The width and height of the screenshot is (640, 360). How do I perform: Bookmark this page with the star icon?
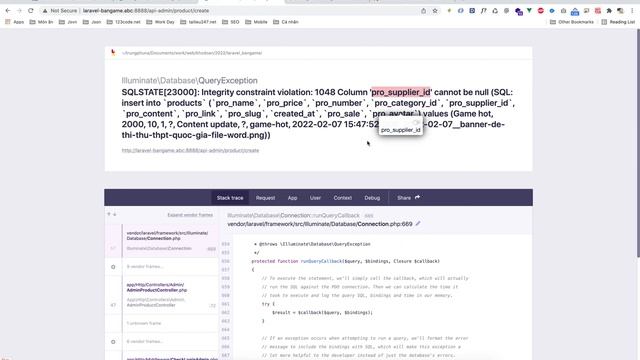(435, 11)
